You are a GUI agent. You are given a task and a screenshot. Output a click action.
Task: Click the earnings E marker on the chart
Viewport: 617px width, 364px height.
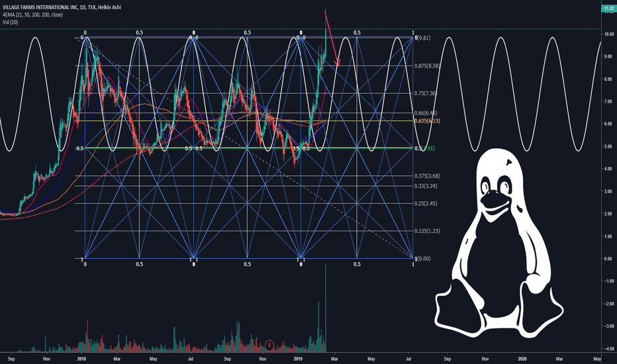[x=269, y=345]
